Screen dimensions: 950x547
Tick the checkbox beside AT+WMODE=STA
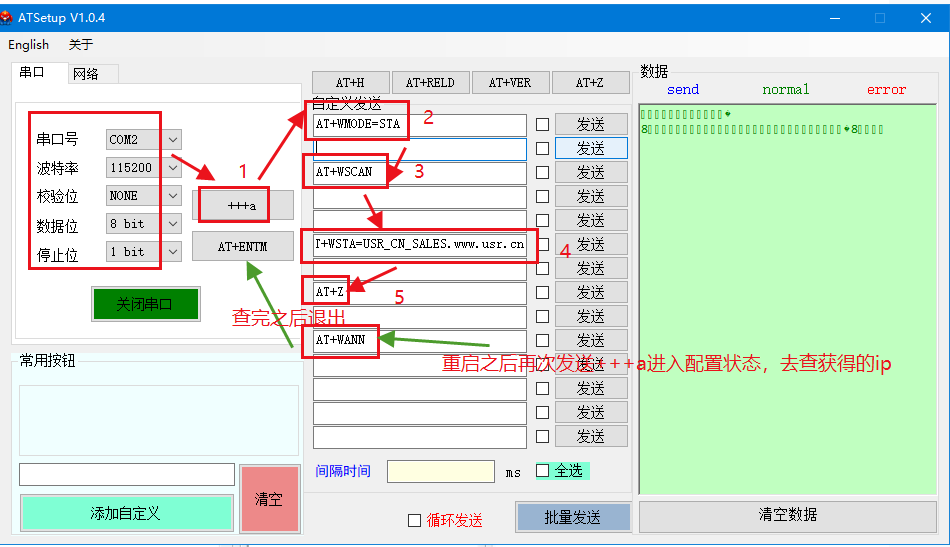pos(543,125)
